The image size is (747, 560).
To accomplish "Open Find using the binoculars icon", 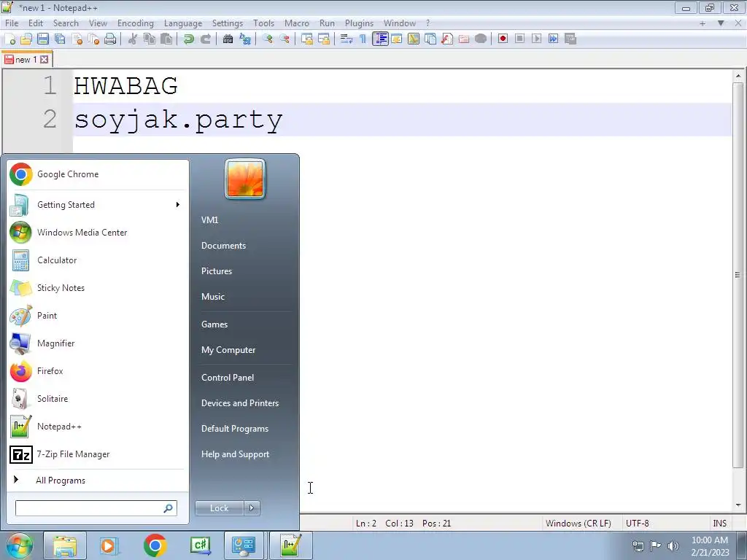I will click(228, 39).
